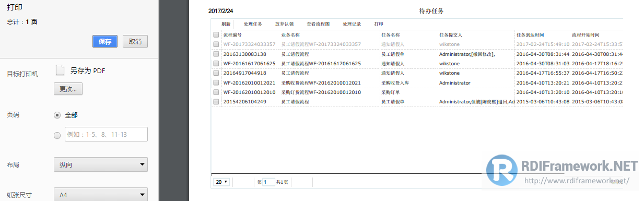Image resolution: width=644 pixels, height=201 pixels.
Task: Click the Administrator,但被[陈俊熙]退回 submitter cell
Action: coord(477,101)
